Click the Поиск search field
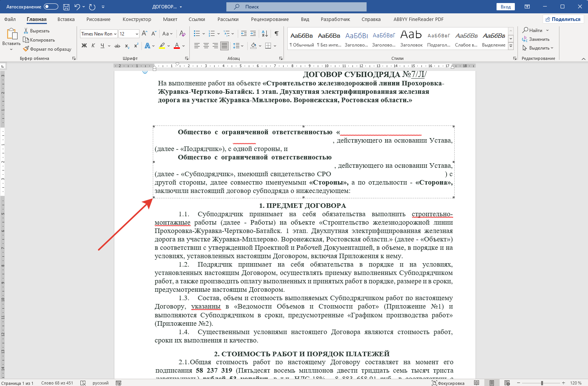The height and width of the screenshot is (386, 588). [296, 7]
